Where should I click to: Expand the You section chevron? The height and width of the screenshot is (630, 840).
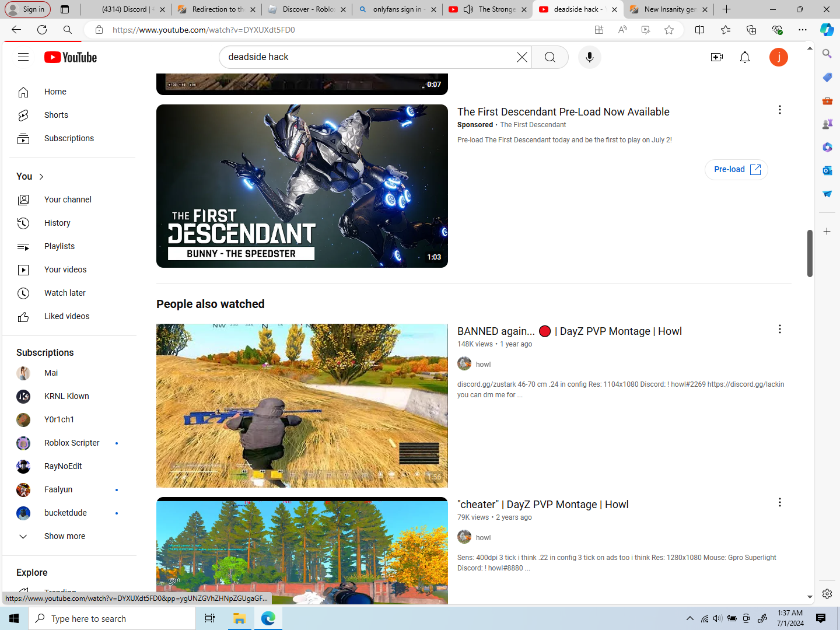[41, 177]
